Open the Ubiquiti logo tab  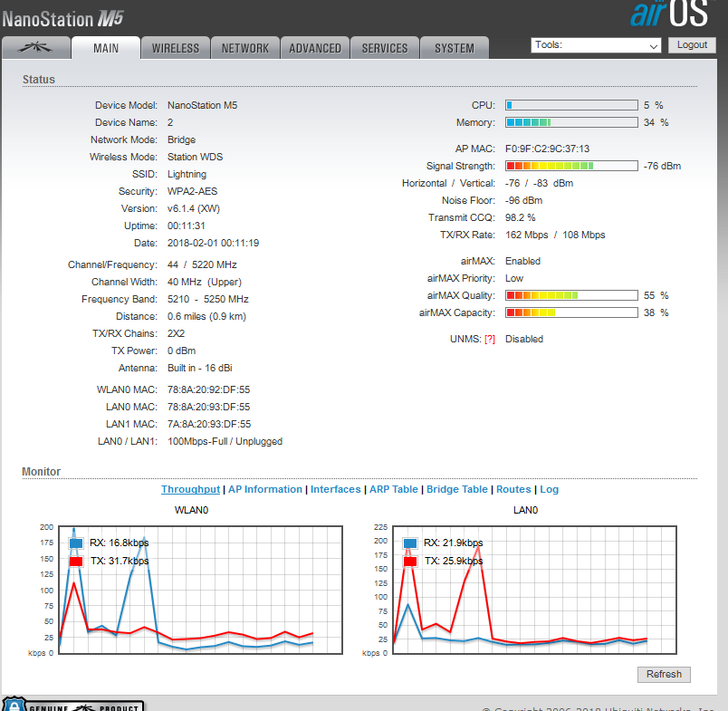(35, 48)
